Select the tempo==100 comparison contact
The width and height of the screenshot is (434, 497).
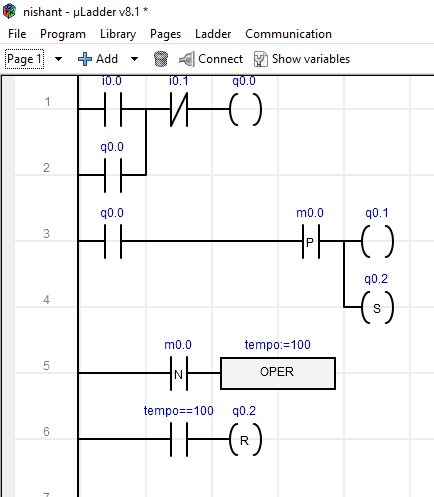coord(179,439)
